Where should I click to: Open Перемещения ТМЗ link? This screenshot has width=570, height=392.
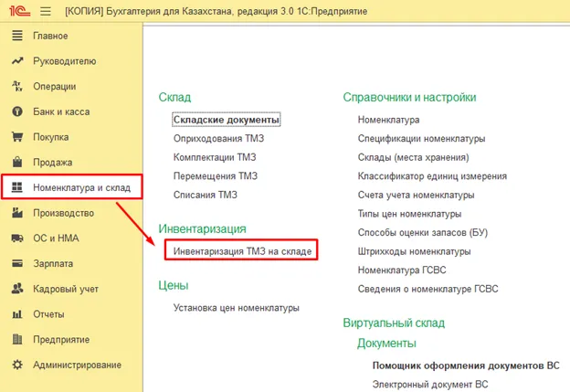pos(216,176)
